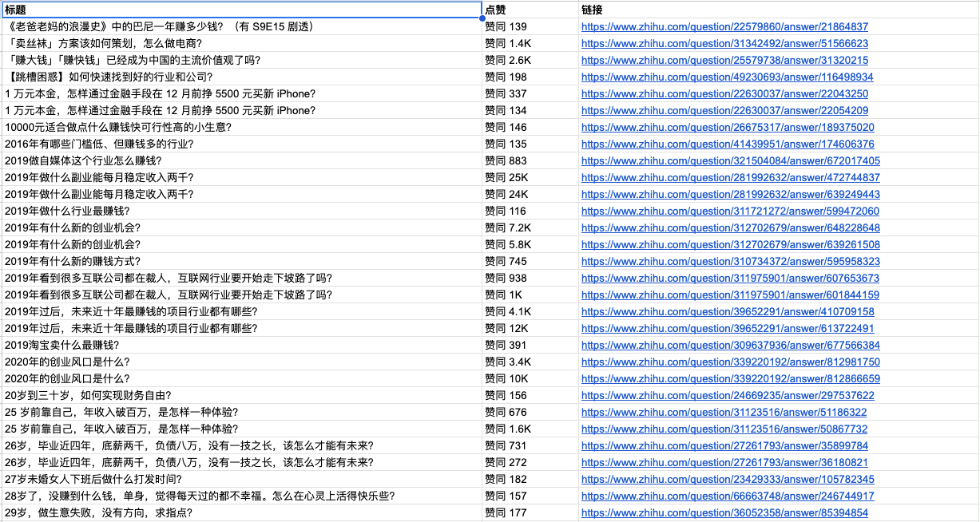Select the cell 赞同 2.6K
The image size is (980, 522).
pyautogui.click(x=530, y=60)
